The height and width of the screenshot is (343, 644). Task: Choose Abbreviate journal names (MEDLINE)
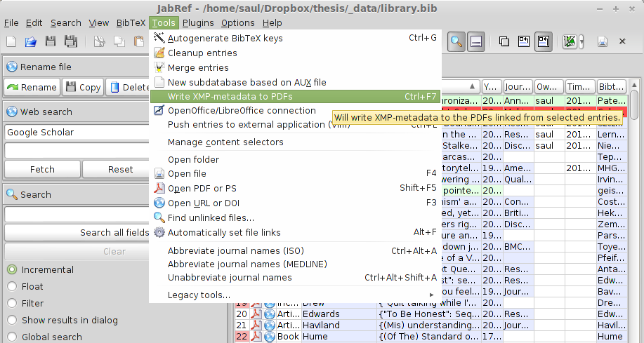pos(295,264)
